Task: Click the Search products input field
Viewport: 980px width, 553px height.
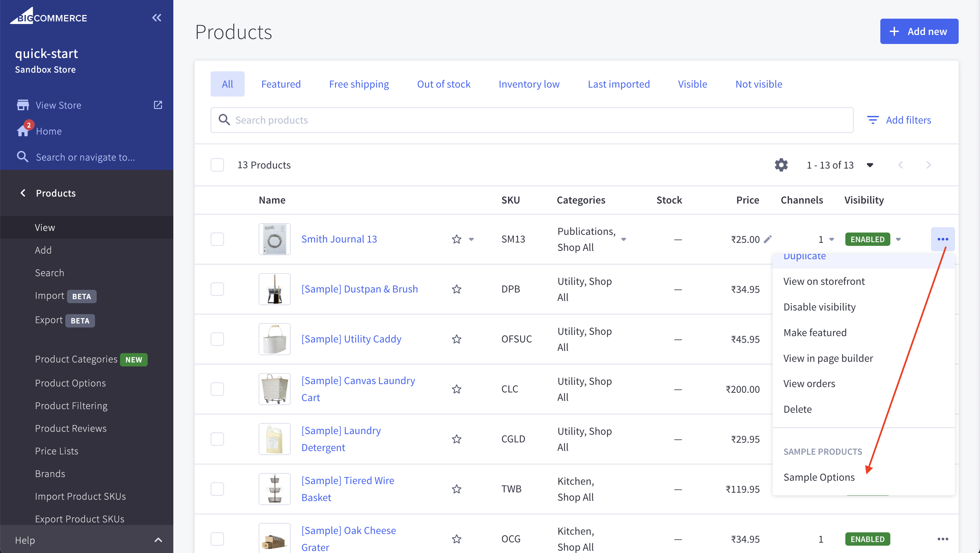Action: [x=532, y=120]
